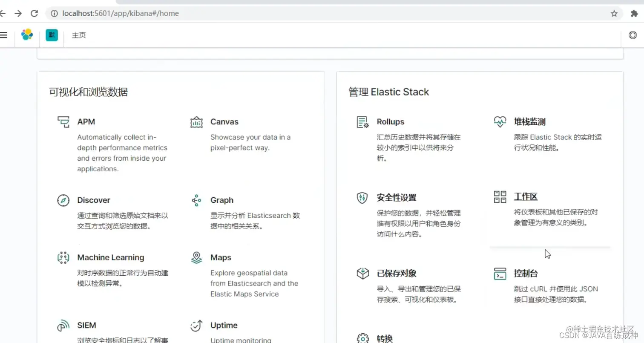The height and width of the screenshot is (343, 644).
Task: Open the Rollups link title
Action: click(x=391, y=122)
